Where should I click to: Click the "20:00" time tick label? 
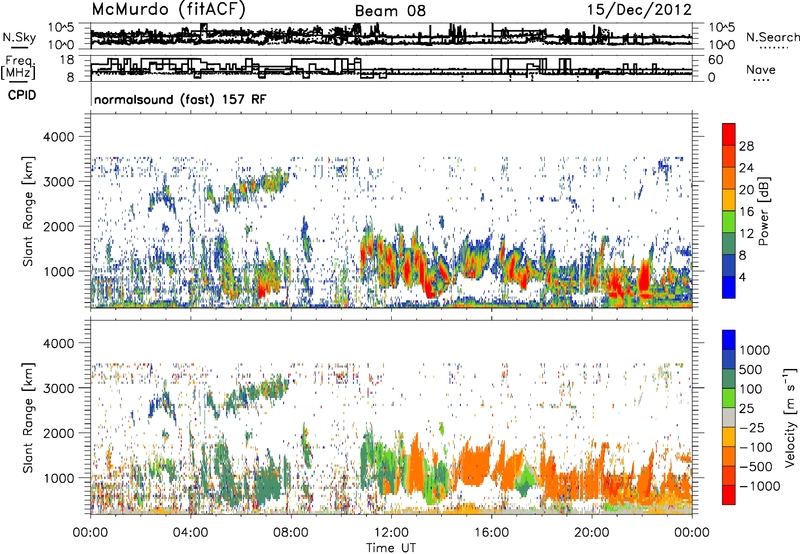[592, 533]
